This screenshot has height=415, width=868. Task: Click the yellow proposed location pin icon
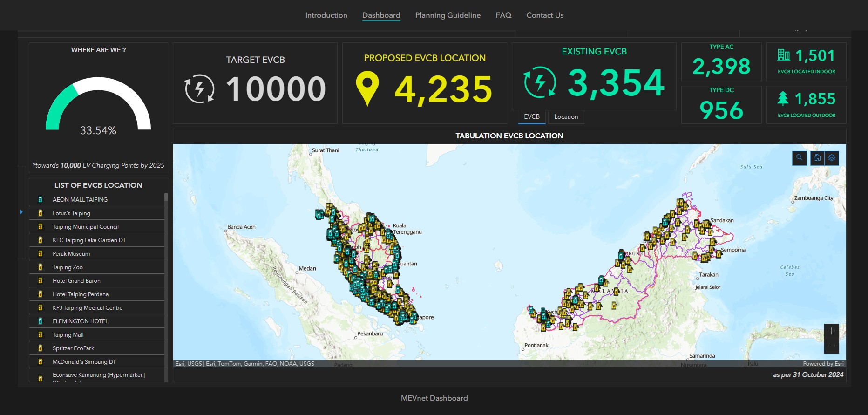pos(367,88)
